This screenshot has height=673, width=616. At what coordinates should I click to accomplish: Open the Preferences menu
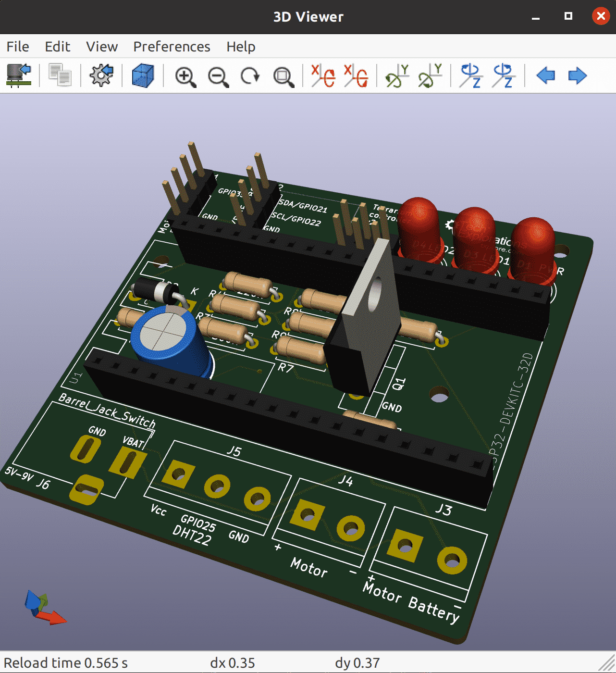point(172,46)
